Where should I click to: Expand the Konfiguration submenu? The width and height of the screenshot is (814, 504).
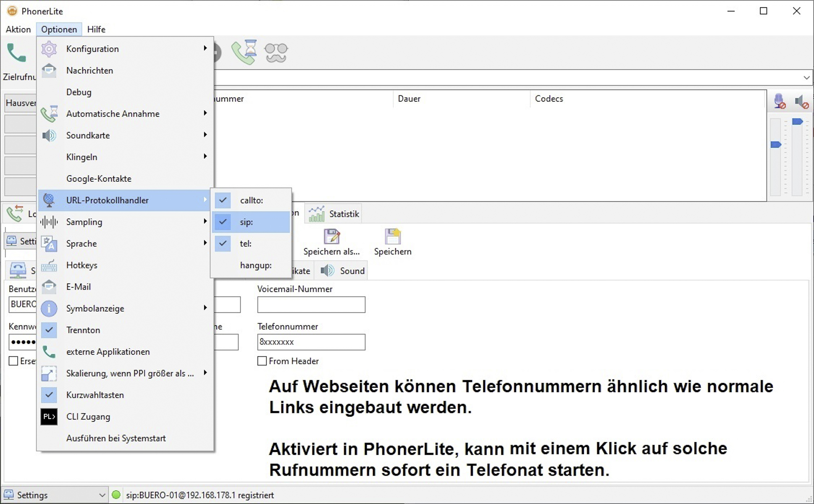point(125,49)
